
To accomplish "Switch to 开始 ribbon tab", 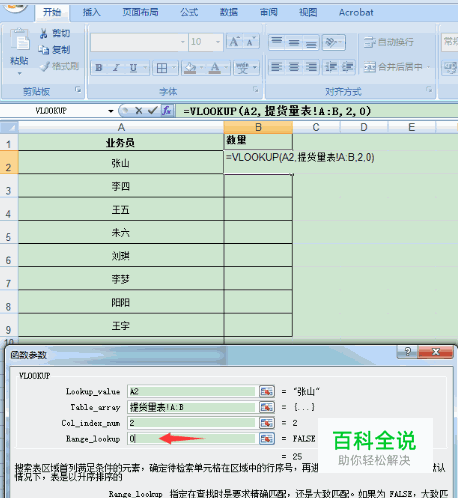I will [x=52, y=12].
